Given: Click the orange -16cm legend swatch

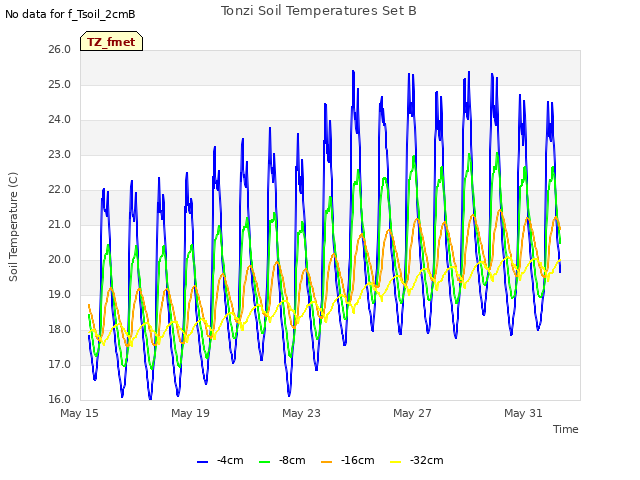Looking at the screenshot, I should [x=327, y=462].
